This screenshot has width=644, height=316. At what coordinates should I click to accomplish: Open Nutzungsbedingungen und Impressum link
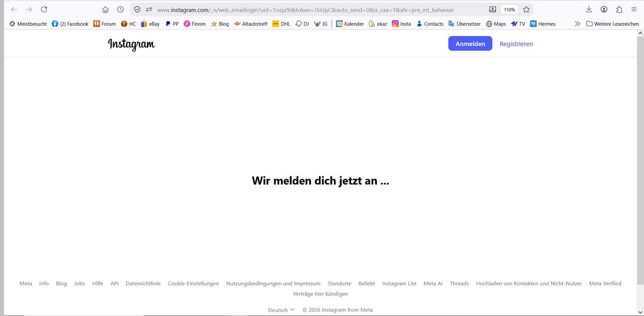coord(273,283)
